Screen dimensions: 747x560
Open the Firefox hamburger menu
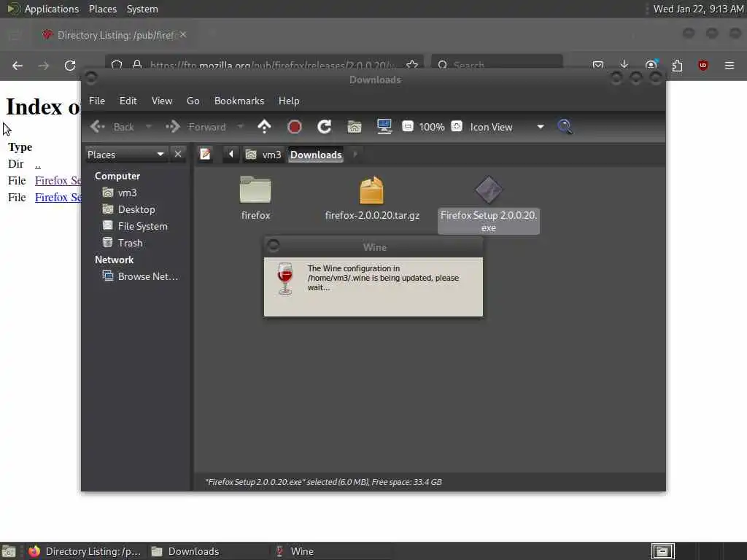[x=729, y=65]
